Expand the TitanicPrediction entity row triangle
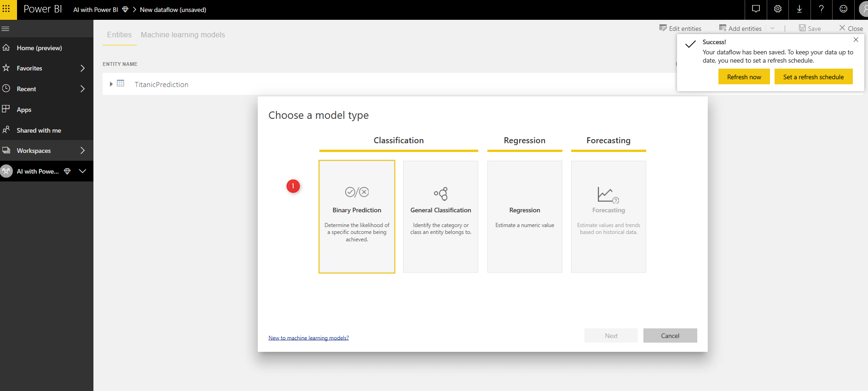This screenshot has width=868, height=391. 111,84
